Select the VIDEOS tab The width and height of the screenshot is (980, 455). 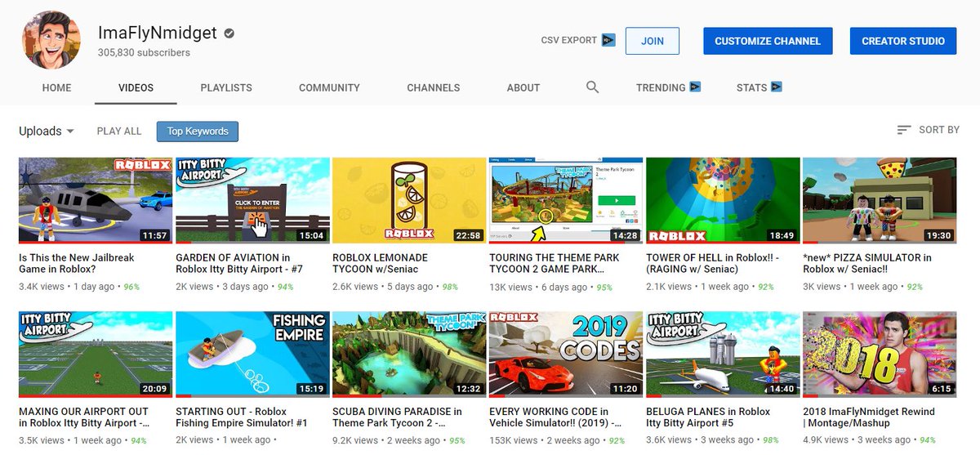tap(136, 87)
